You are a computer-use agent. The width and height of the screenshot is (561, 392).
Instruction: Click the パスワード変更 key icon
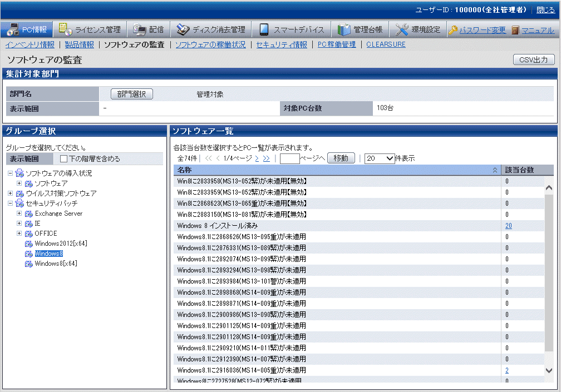coord(453,30)
